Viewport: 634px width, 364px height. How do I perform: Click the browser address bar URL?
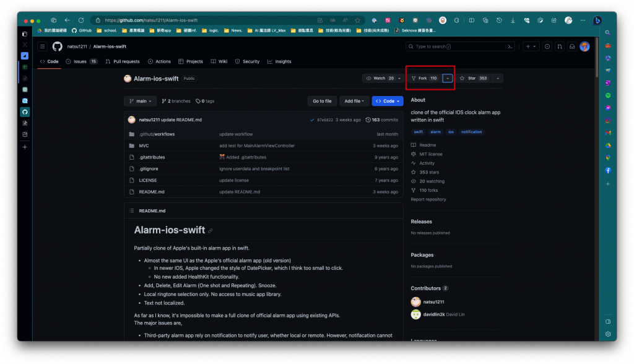(x=151, y=20)
